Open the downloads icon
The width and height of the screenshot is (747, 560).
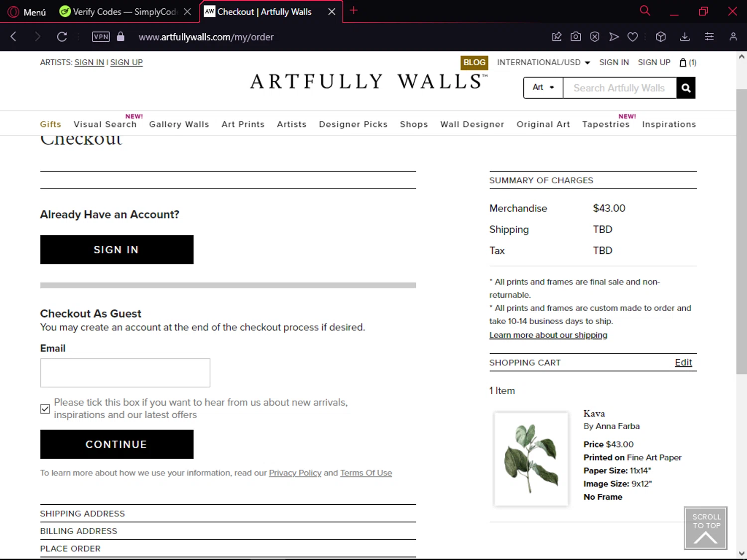click(685, 36)
